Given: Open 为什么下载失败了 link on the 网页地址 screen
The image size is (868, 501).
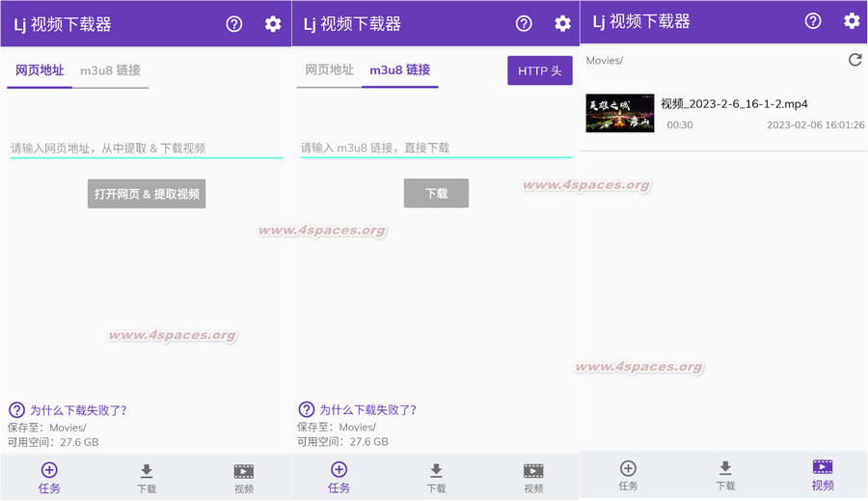Looking at the screenshot, I should [77, 409].
